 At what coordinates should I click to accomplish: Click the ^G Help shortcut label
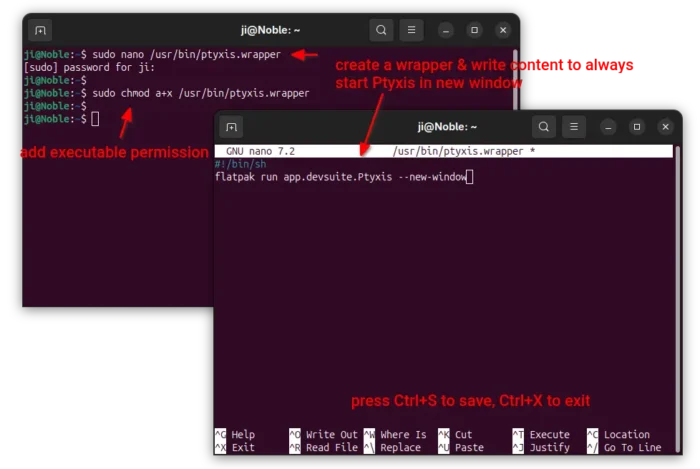[x=235, y=435]
